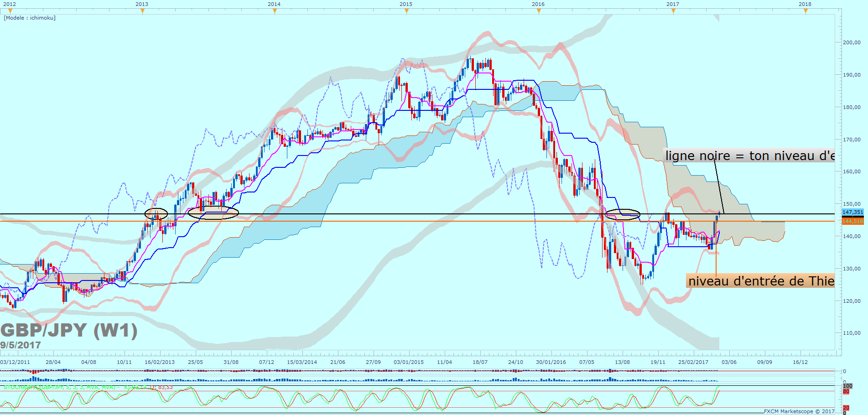Click the 200,00 price axis label

pos(852,42)
